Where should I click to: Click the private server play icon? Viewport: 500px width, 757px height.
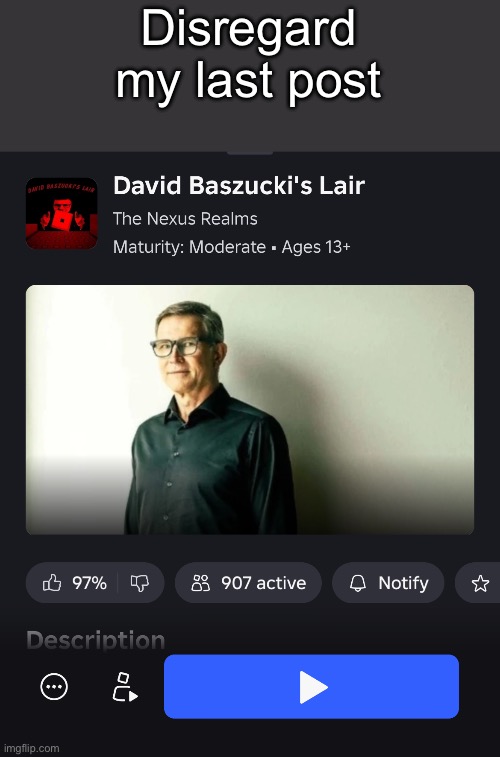coord(125,686)
